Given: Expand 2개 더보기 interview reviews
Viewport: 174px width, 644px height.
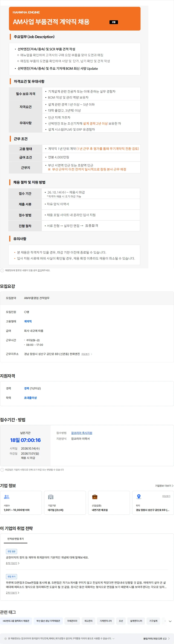Looking at the screenshot, I should click(13, 593).
